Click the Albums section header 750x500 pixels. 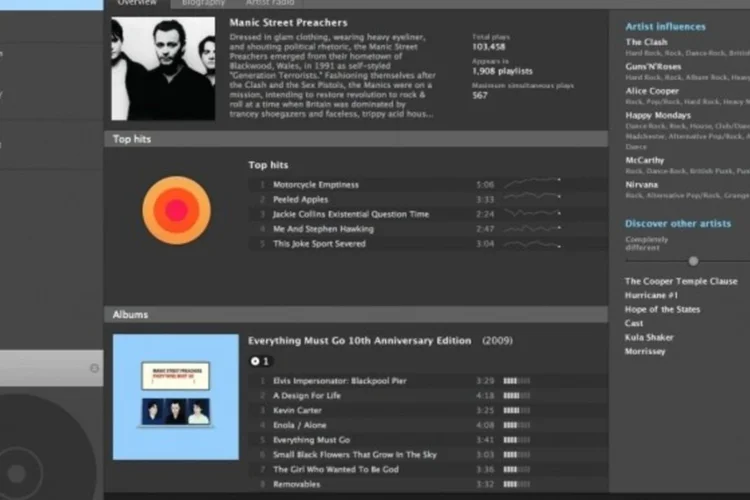(x=356, y=314)
